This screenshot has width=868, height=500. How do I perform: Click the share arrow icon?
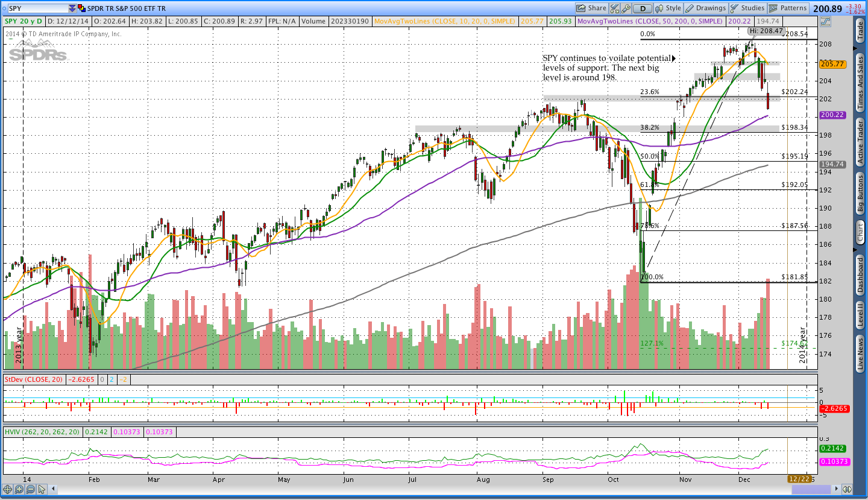[x=580, y=8]
